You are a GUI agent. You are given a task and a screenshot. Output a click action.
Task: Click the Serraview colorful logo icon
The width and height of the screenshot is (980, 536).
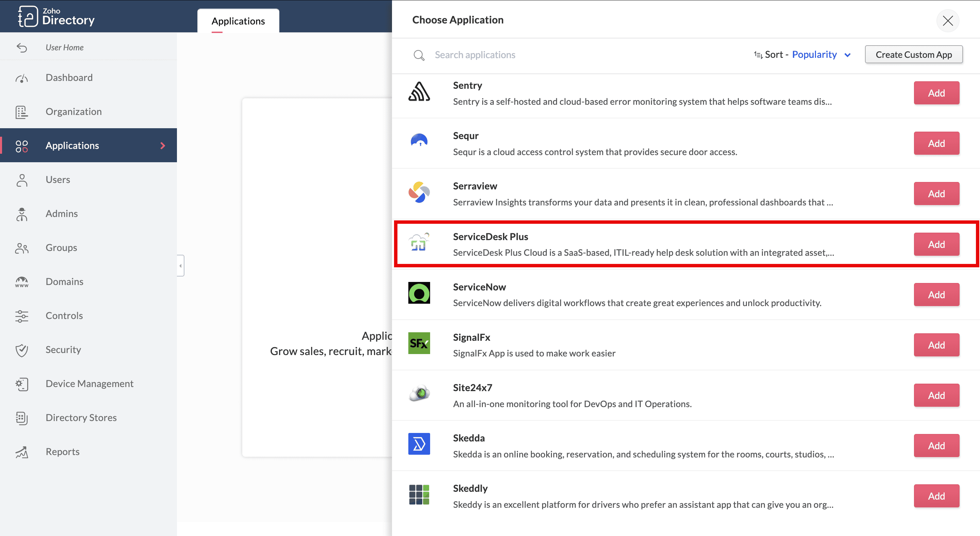(x=419, y=192)
